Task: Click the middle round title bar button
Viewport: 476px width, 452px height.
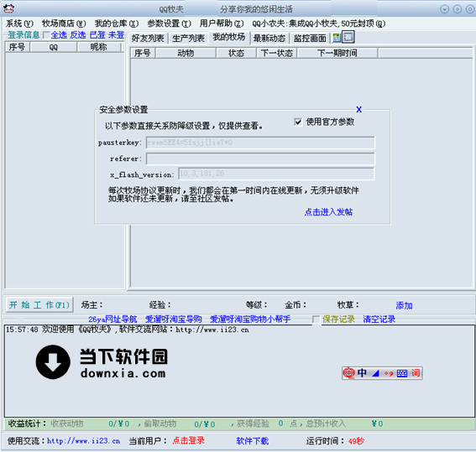Action: (458, 9)
